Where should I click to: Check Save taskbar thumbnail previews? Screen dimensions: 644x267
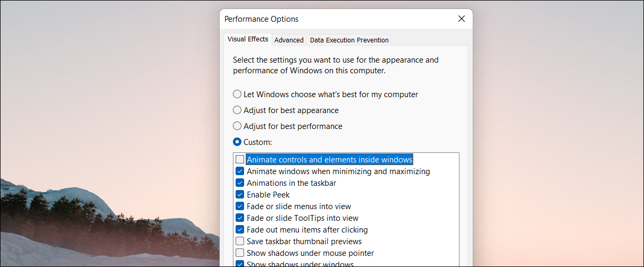(x=240, y=242)
